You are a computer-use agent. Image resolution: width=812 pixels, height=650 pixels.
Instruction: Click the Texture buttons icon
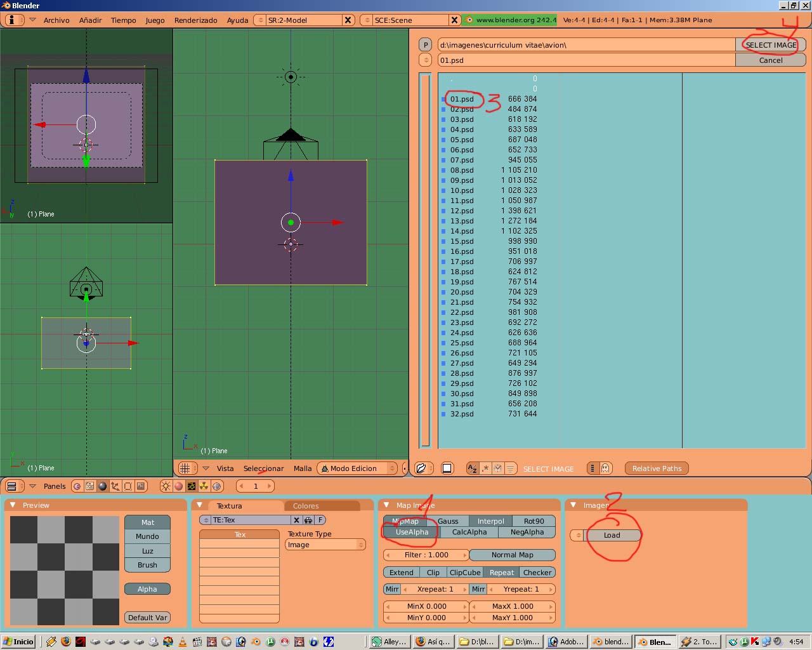[192, 486]
